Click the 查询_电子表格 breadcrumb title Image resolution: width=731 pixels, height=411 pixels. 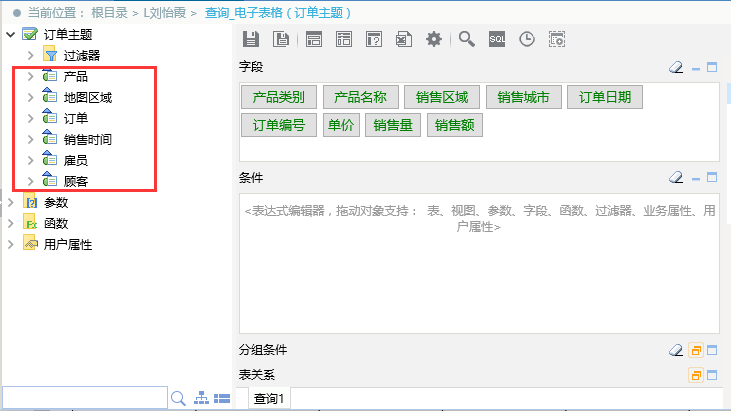click(277, 13)
